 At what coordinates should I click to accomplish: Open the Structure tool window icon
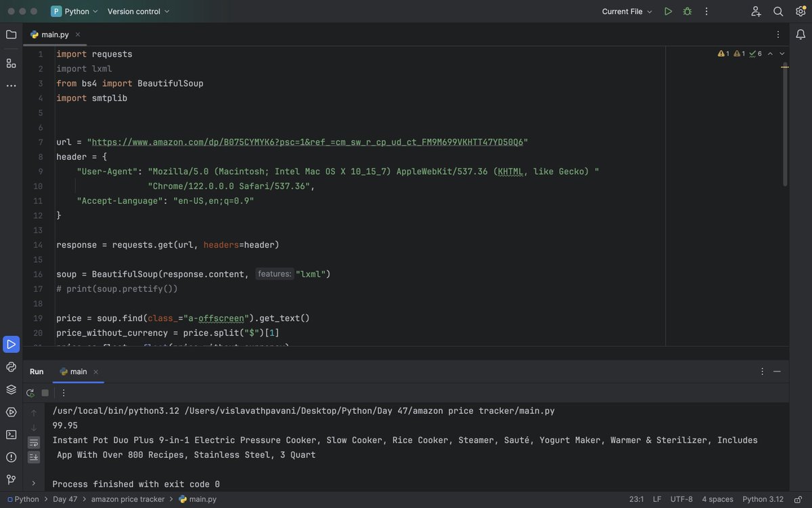11,63
